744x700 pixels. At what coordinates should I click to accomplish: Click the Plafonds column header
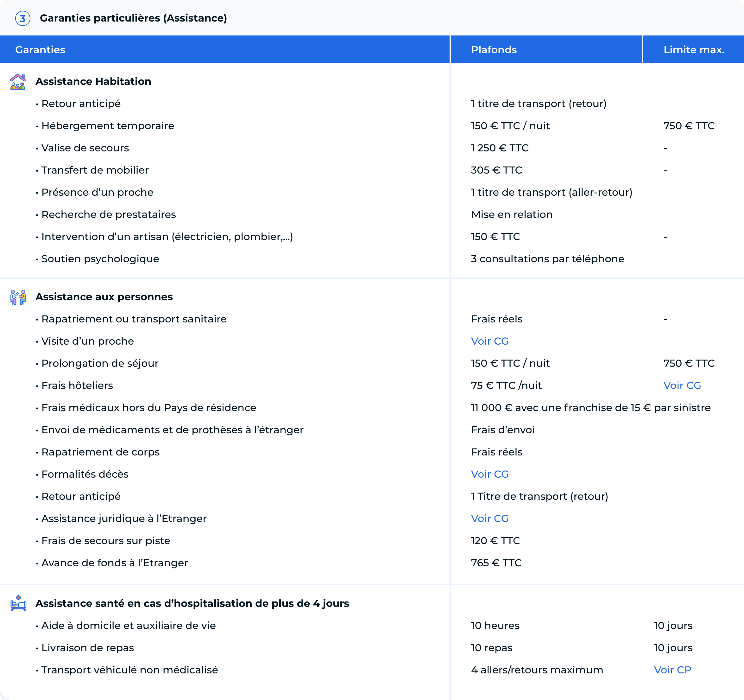pos(494,50)
